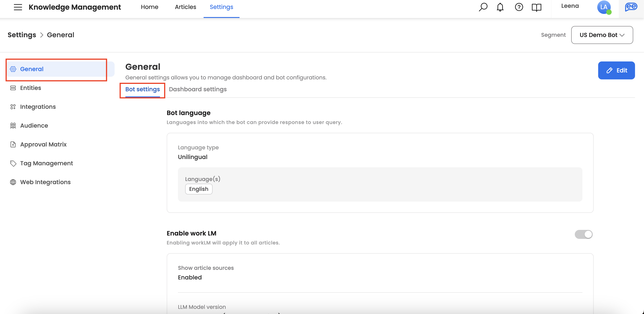Click the English language chip
644x314 pixels.
[x=198, y=189]
